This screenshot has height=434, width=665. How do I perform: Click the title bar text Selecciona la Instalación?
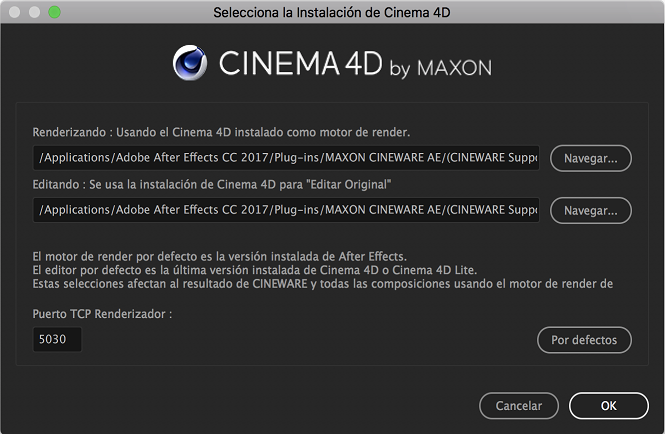point(331,13)
